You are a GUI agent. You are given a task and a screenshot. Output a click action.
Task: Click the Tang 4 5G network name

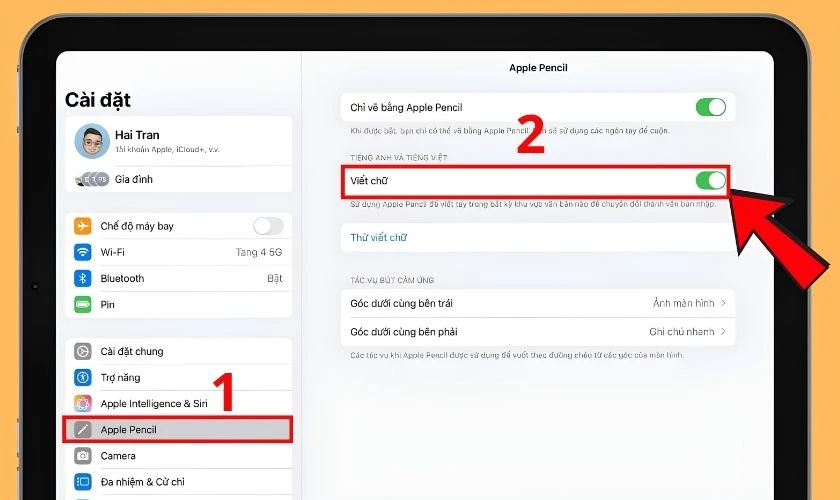point(259,252)
